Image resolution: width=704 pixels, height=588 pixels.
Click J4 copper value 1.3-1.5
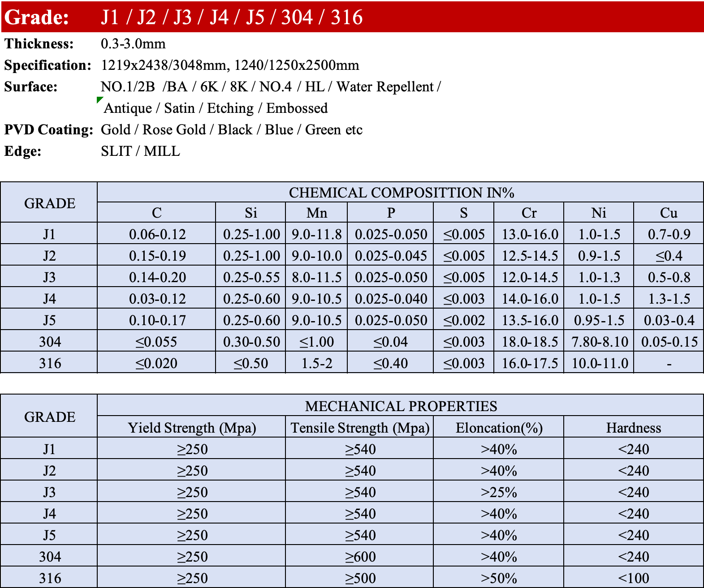(669, 299)
